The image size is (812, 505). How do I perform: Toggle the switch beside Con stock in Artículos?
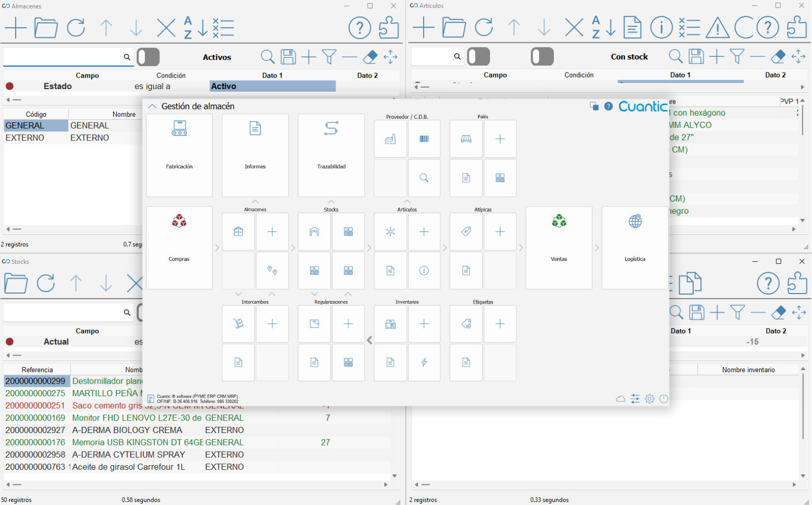coord(542,56)
